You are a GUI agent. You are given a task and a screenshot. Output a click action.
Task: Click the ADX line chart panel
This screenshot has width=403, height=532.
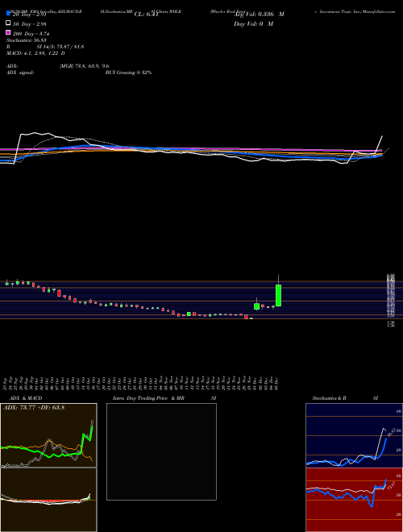[x=48, y=435]
